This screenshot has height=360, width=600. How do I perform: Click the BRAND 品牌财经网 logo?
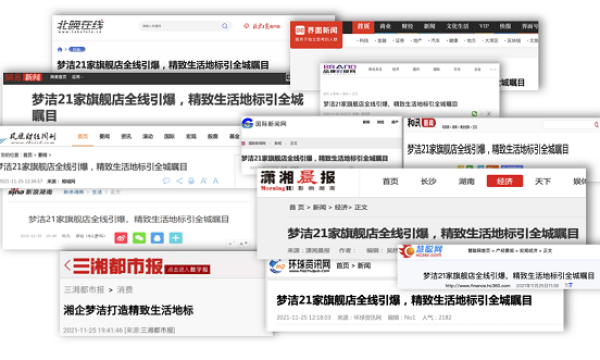[x=339, y=69]
